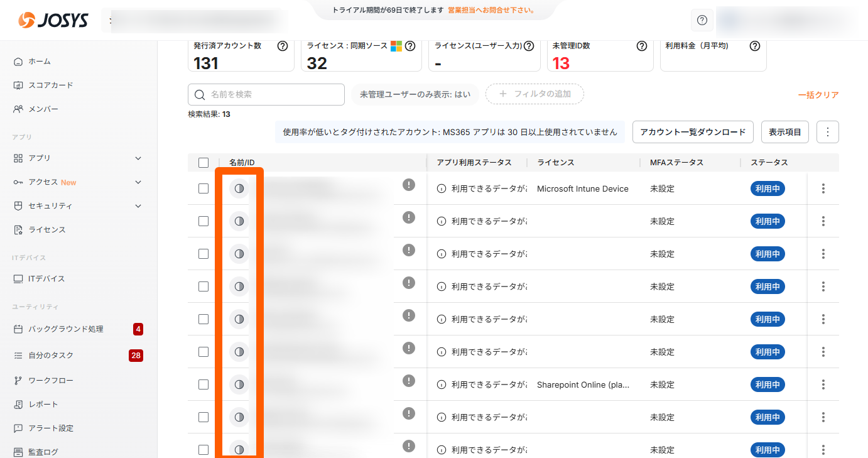Click info icon beside 利用料金（月平均）
This screenshot has width=868, height=458.
pos(755,46)
